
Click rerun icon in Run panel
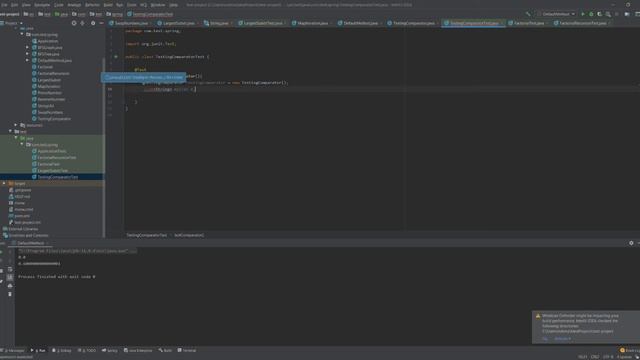tap(2, 251)
